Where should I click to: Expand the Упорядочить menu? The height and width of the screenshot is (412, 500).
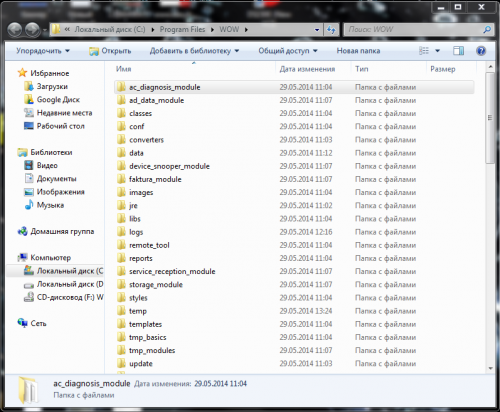[43, 51]
